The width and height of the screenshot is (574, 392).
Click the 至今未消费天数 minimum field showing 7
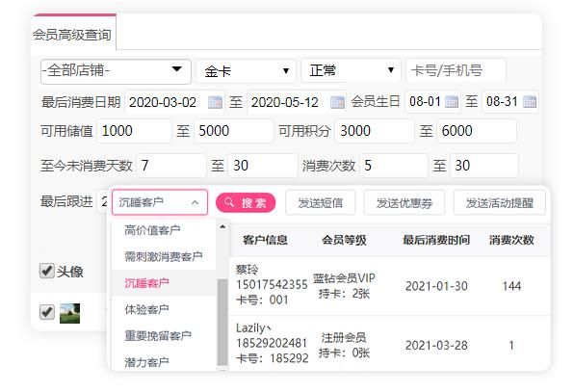(x=171, y=166)
